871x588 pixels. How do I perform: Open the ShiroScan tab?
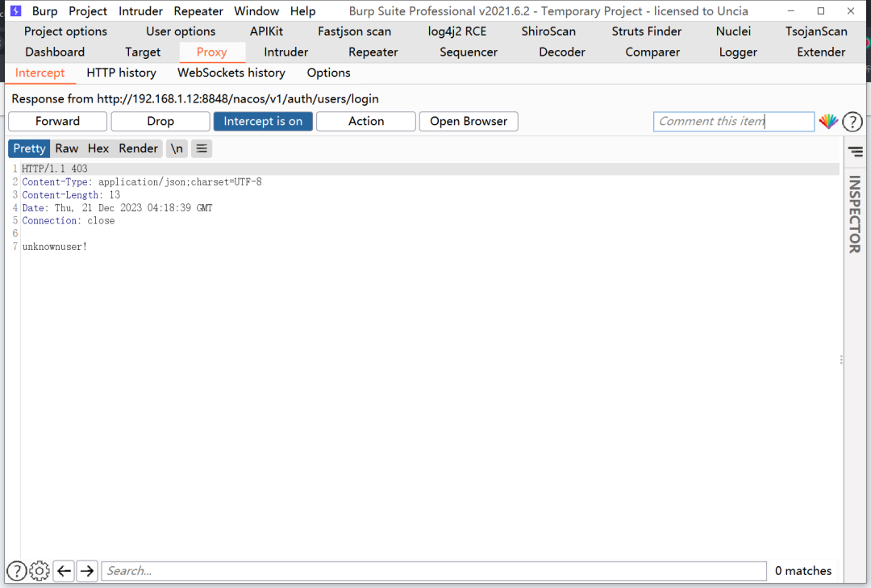tap(548, 31)
